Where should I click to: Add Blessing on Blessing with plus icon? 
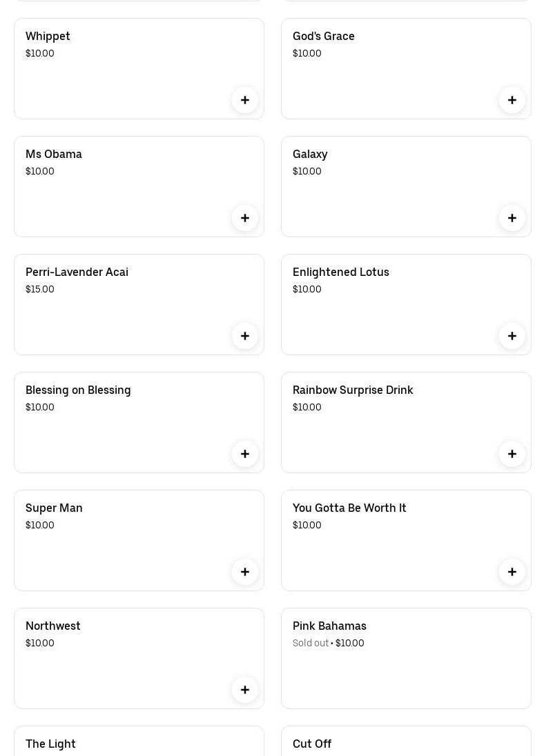point(245,454)
